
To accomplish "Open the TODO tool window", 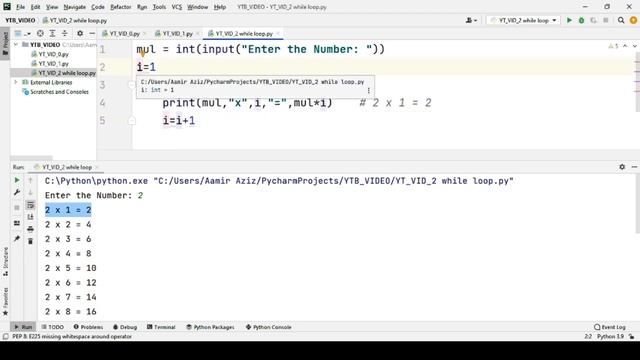I will point(53,327).
